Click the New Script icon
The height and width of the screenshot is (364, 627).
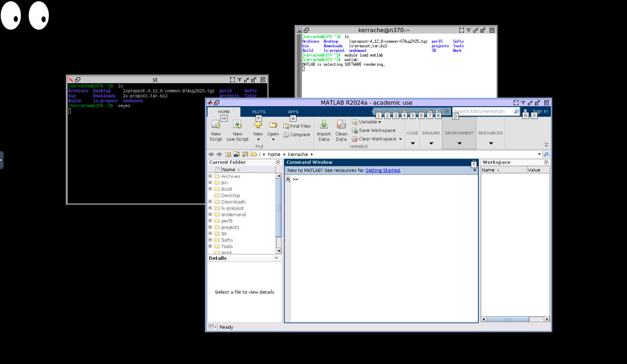point(215,125)
